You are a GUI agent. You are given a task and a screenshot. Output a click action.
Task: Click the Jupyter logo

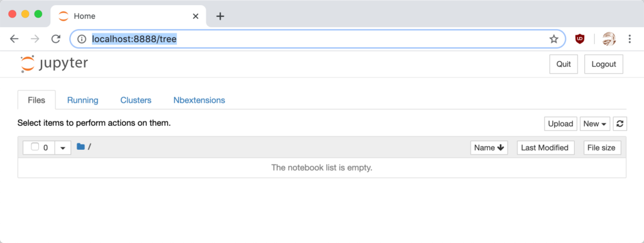pyautogui.click(x=54, y=64)
